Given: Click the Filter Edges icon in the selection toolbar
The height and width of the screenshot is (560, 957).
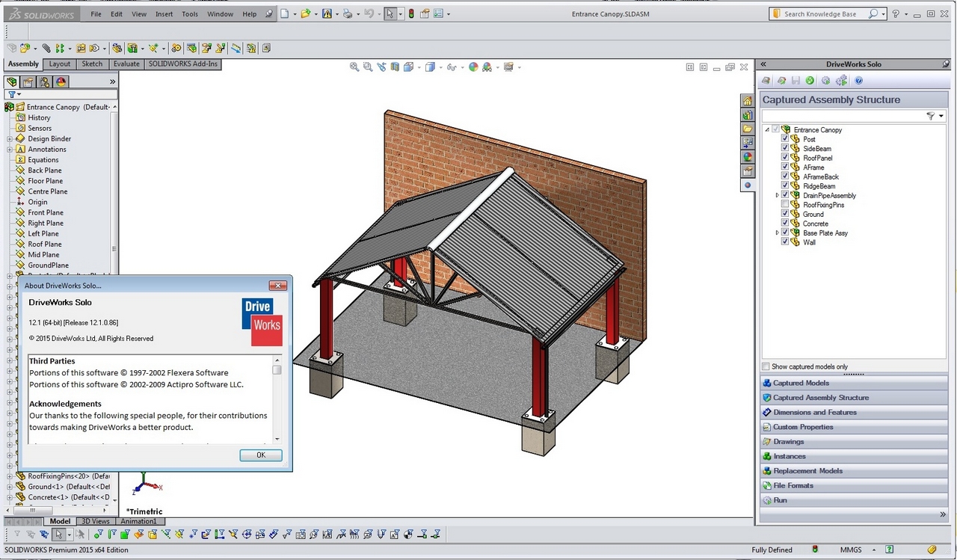Looking at the screenshot, I should point(112,534).
